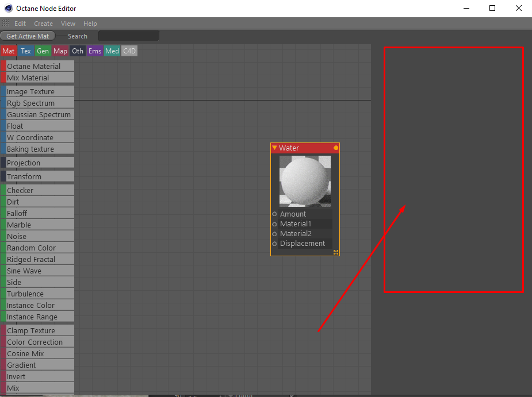532x397 pixels.
Task: Pick the Transform node entry
Action: (37, 176)
